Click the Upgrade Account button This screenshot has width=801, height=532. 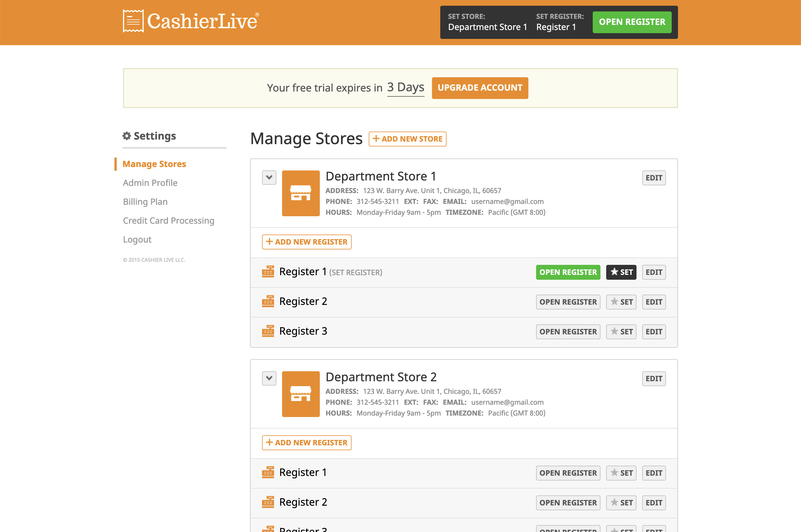(480, 88)
